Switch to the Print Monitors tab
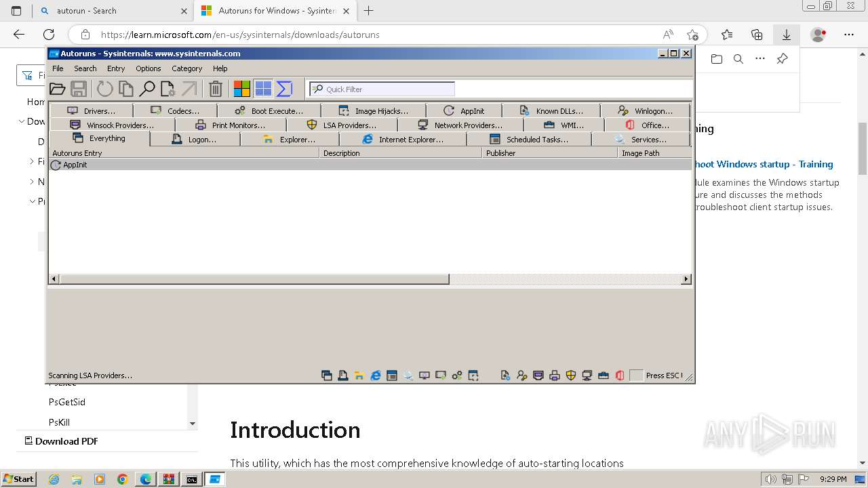The width and height of the screenshot is (868, 488). pyautogui.click(x=231, y=125)
